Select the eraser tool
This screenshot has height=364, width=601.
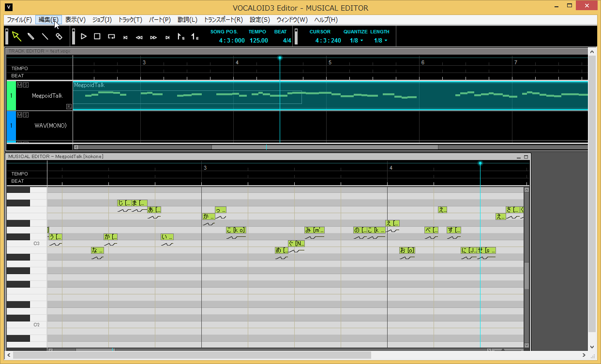(59, 36)
